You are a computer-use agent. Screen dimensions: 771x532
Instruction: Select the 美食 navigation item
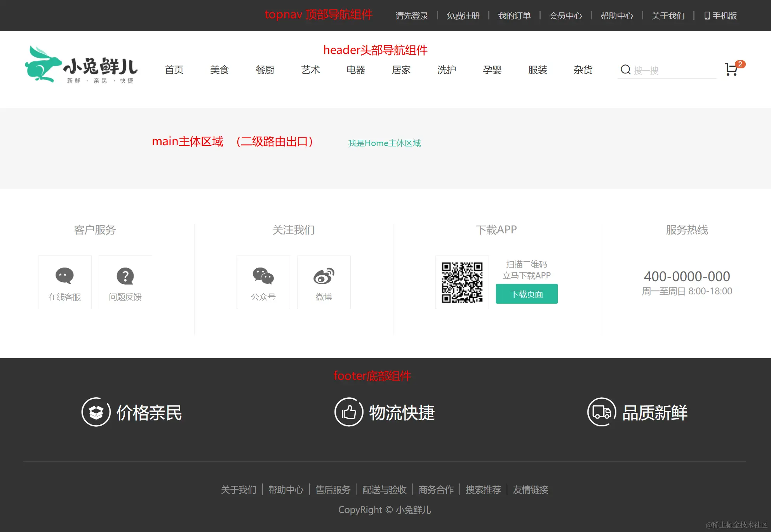pos(219,70)
